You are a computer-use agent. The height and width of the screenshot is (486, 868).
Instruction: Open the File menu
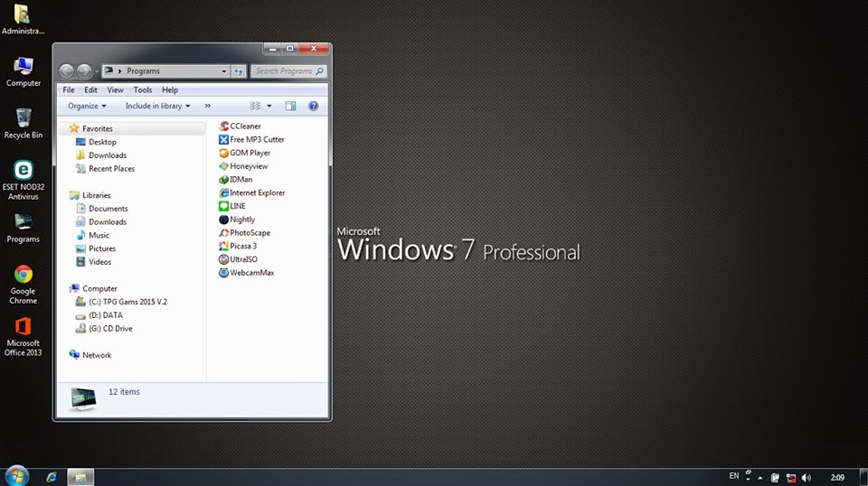coord(69,89)
